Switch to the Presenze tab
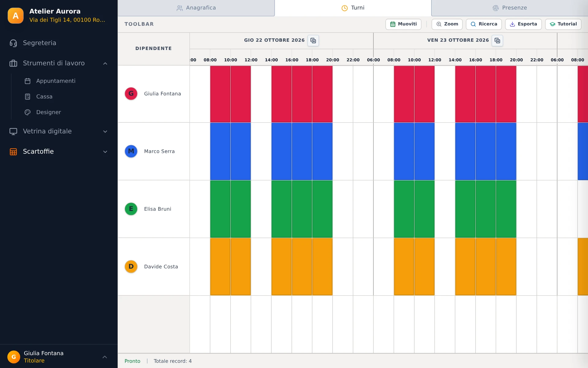 tap(510, 8)
